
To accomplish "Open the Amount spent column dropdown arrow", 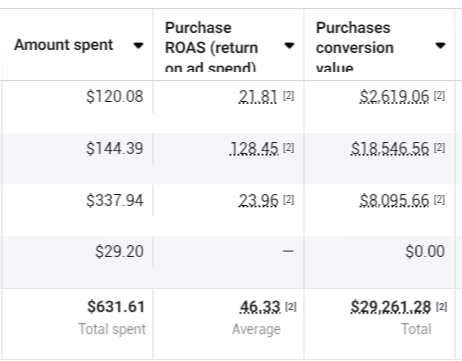I will tap(138, 46).
